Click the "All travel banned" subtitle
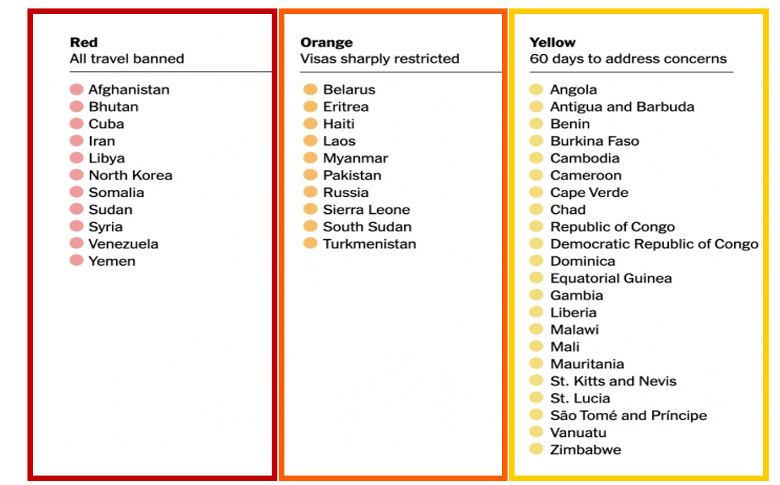The height and width of the screenshot is (485, 780). coord(127,59)
